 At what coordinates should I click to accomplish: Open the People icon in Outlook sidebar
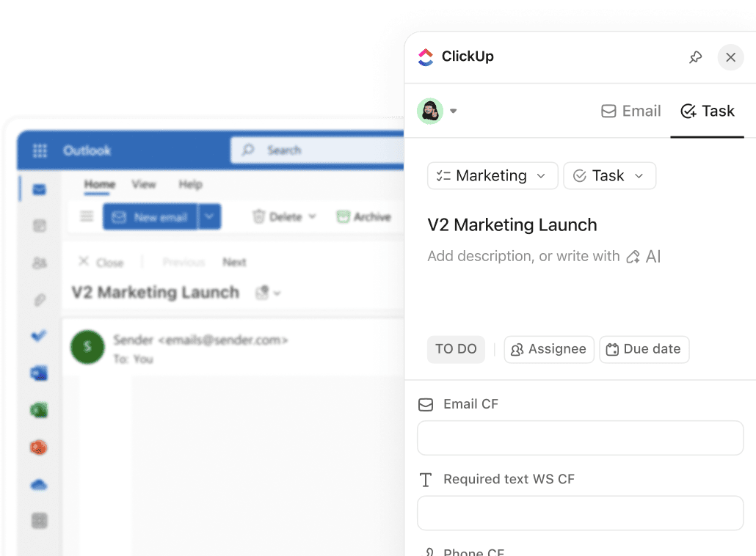pyautogui.click(x=39, y=263)
